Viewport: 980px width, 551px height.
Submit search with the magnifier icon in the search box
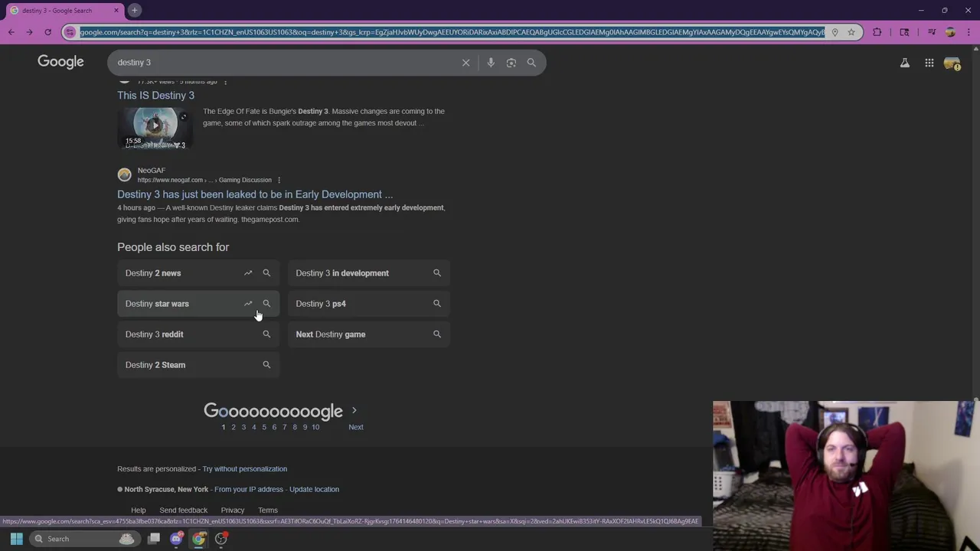531,63
